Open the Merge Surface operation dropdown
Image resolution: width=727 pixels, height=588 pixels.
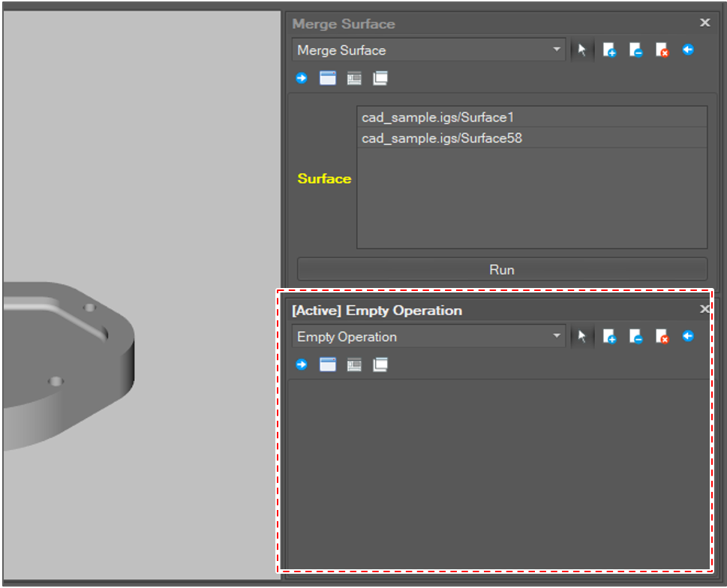coord(556,50)
